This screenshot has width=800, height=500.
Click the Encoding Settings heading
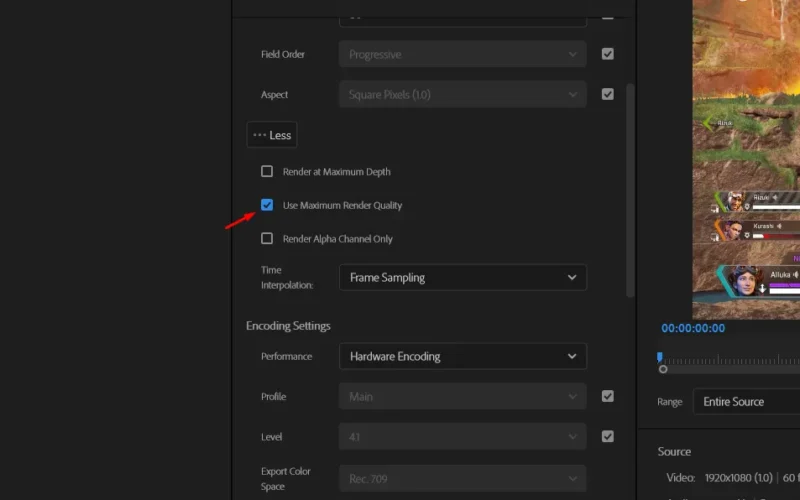pyautogui.click(x=288, y=326)
